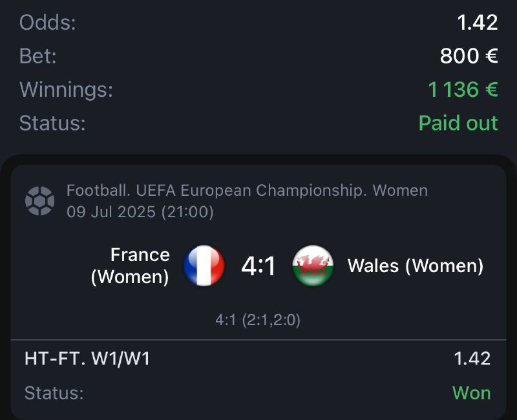
Task: Tap the Odds label at the top
Action: click(x=48, y=23)
